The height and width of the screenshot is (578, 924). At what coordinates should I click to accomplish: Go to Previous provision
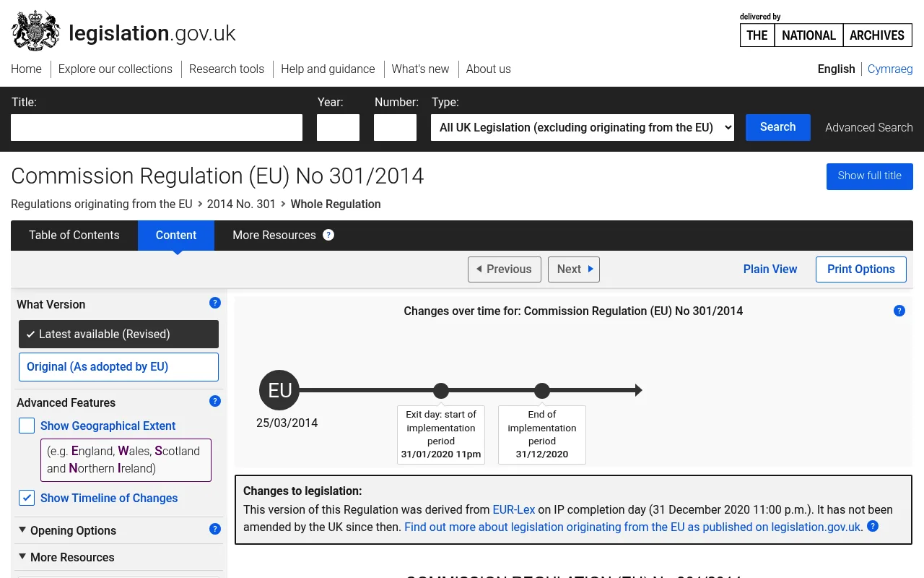(505, 269)
